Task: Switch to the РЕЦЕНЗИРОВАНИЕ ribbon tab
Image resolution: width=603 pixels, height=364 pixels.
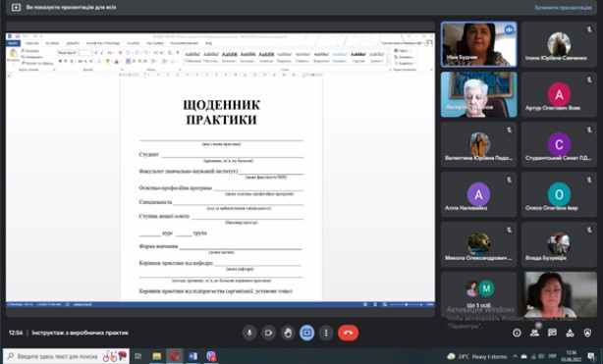Action: coord(185,43)
